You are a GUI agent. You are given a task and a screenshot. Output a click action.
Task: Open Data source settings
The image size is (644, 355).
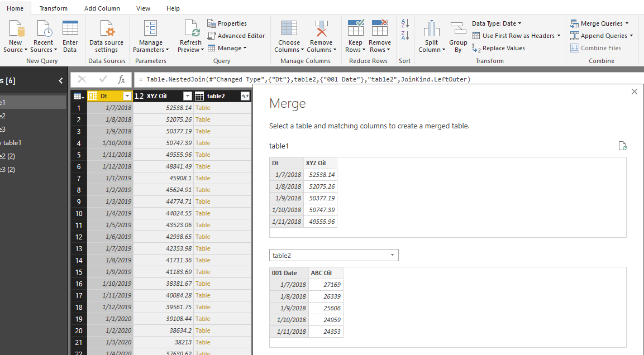click(106, 36)
